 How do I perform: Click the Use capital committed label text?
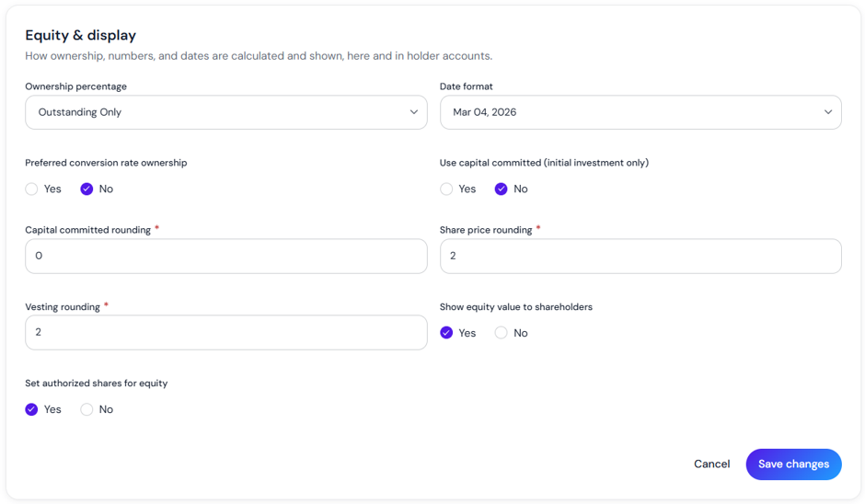(x=544, y=163)
